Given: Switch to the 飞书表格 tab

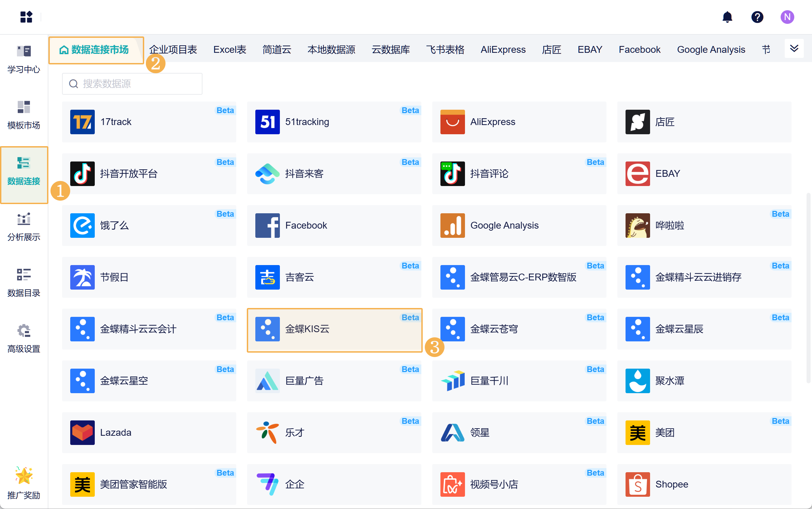Looking at the screenshot, I should (445, 50).
